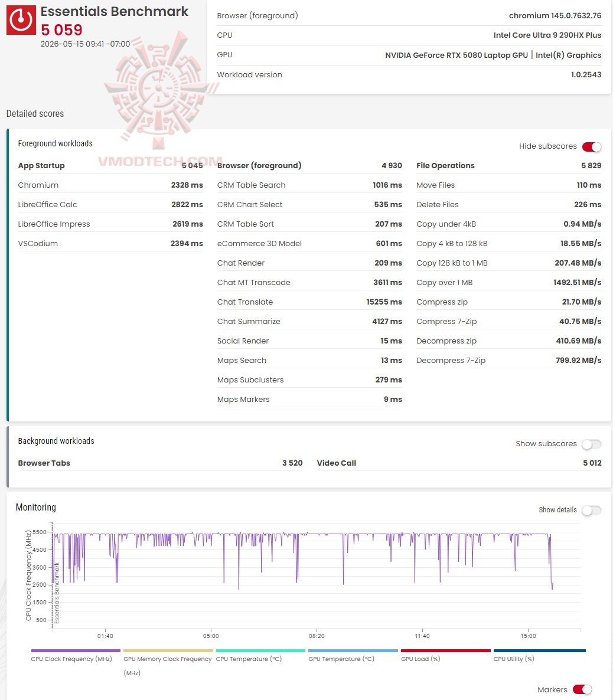The image size is (613, 700).
Task: Click the Intel Core Ultra 9 290HX Plus value
Action: coord(547,35)
